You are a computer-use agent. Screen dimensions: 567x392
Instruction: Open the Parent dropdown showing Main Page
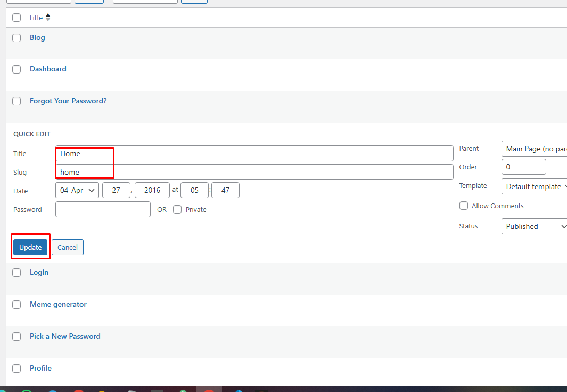click(x=534, y=149)
